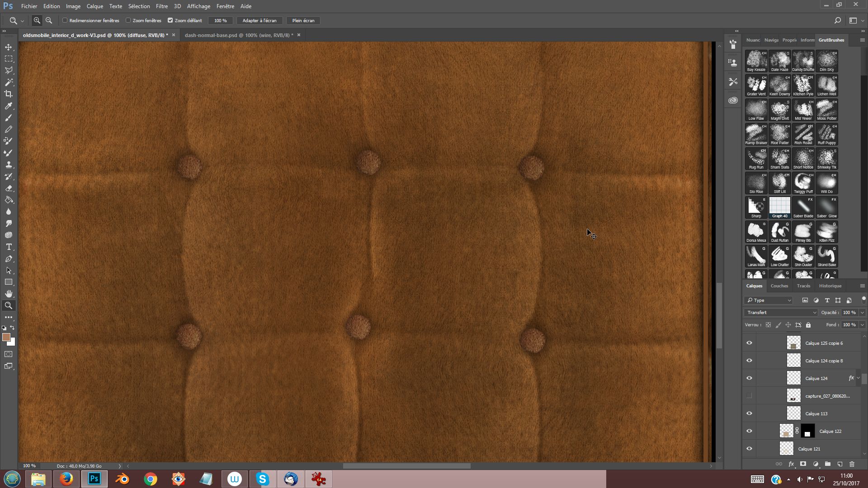Open the Filtre menu

click(161, 6)
